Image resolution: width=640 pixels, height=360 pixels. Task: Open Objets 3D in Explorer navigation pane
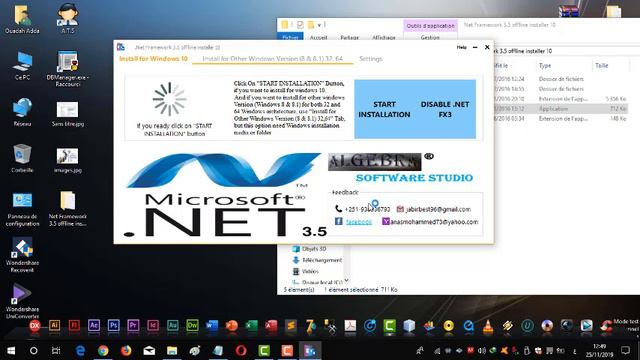click(309, 249)
